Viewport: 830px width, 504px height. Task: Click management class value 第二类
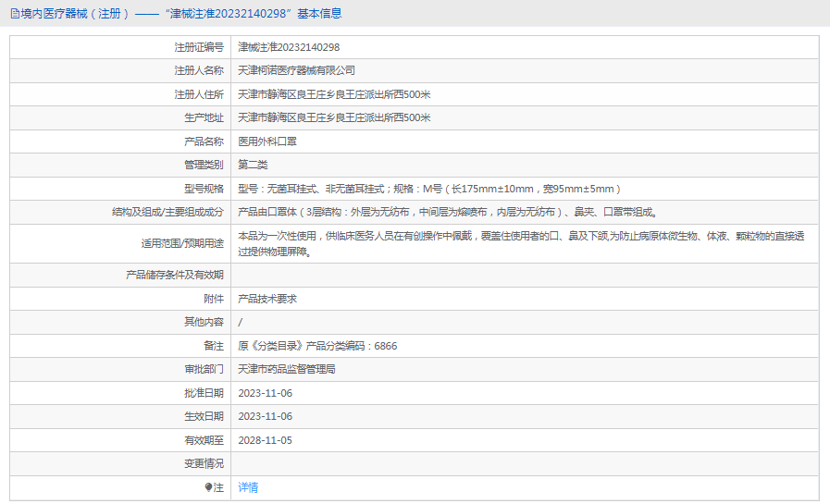[x=253, y=165]
